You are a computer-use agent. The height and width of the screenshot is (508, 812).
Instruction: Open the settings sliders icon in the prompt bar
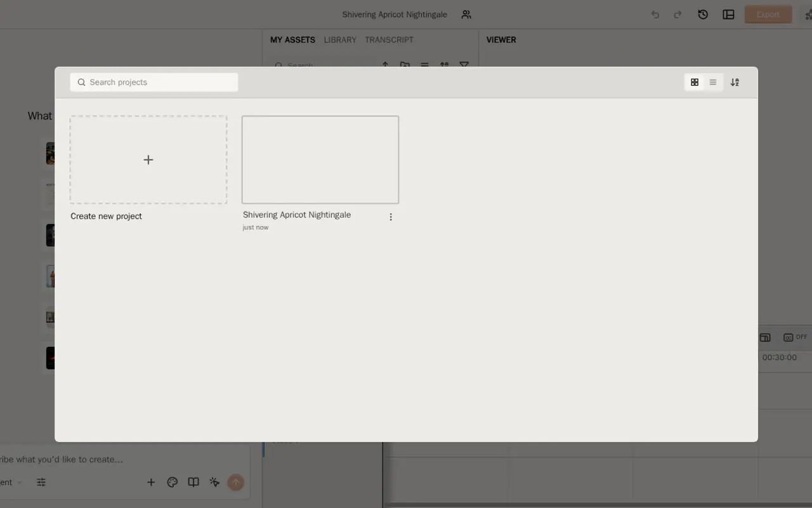click(x=41, y=483)
